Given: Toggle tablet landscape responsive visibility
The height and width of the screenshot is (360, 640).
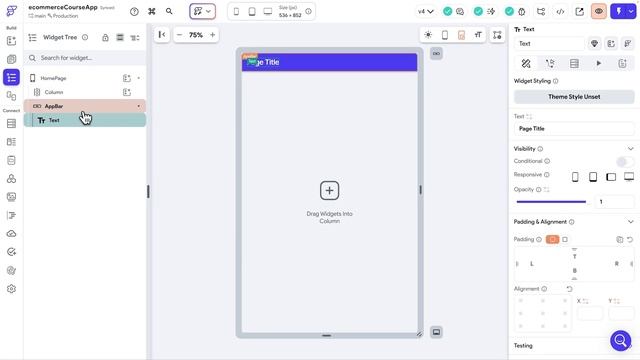Looking at the screenshot, I should click(611, 177).
